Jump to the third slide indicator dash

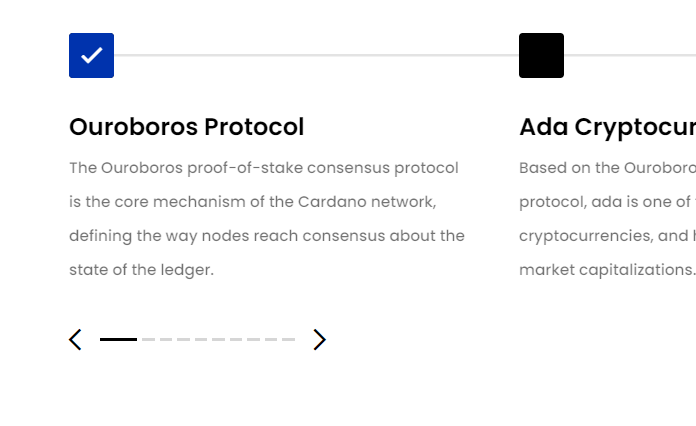point(166,339)
